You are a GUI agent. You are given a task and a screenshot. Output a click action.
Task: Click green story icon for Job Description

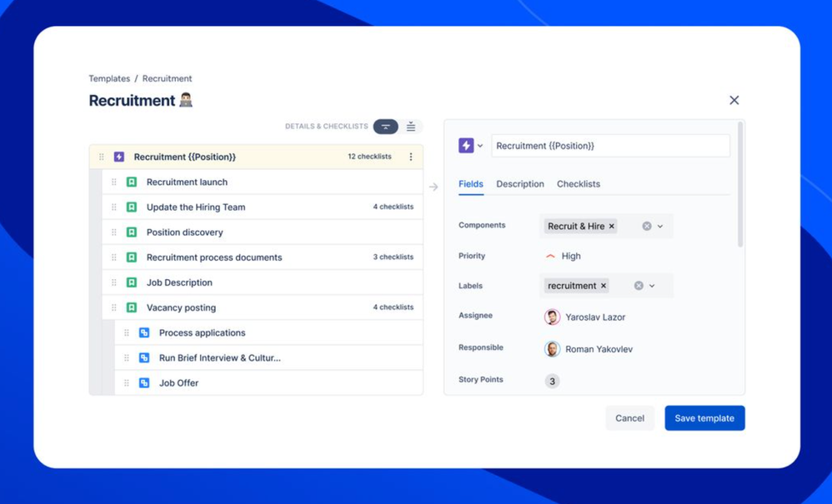132,282
